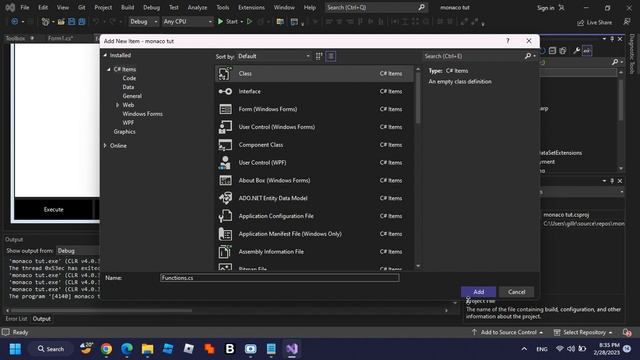Open the Debug configuration dropdown
This screenshot has width=640, height=360.
point(144,22)
